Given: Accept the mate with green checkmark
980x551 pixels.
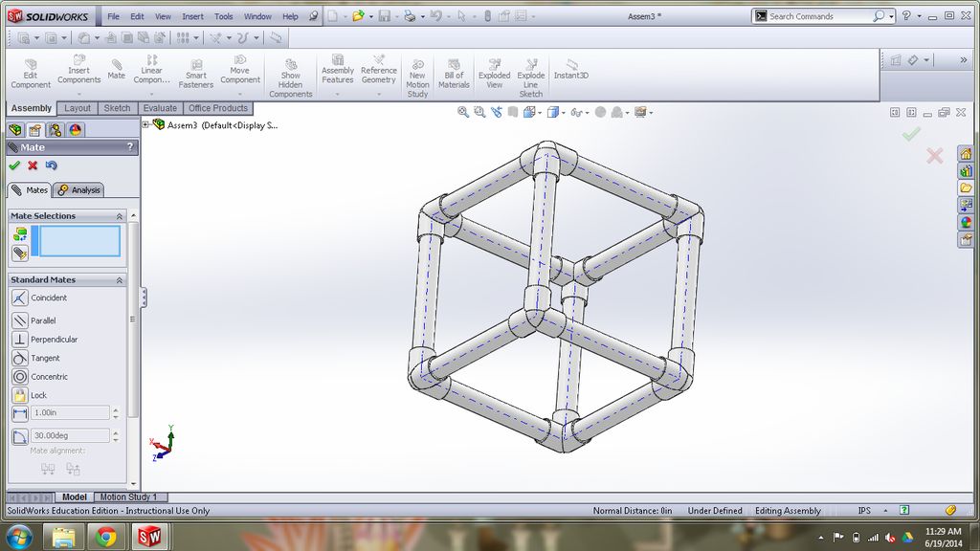Looking at the screenshot, I should click(15, 165).
